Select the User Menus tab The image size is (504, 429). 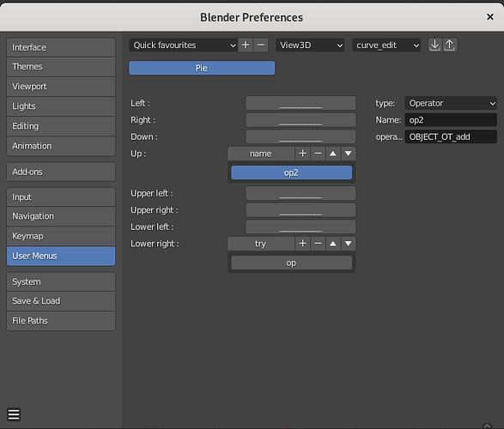coord(61,256)
